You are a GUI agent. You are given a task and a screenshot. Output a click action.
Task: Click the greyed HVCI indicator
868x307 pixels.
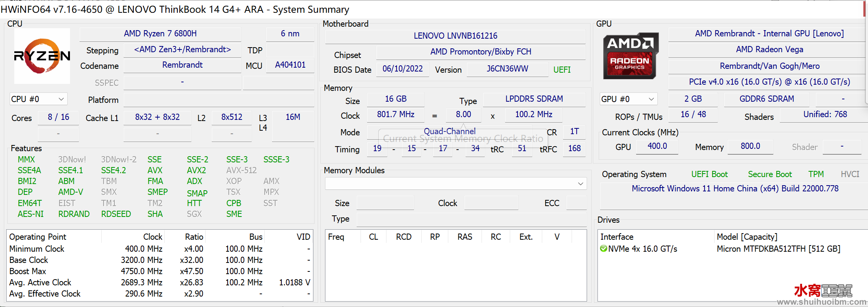(850, 174)
